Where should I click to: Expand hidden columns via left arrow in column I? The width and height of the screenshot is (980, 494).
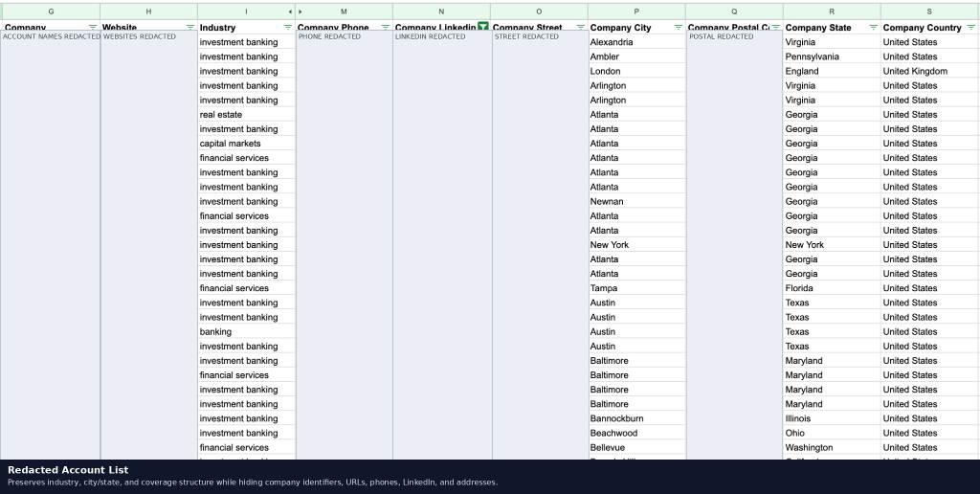click(290, 11)
